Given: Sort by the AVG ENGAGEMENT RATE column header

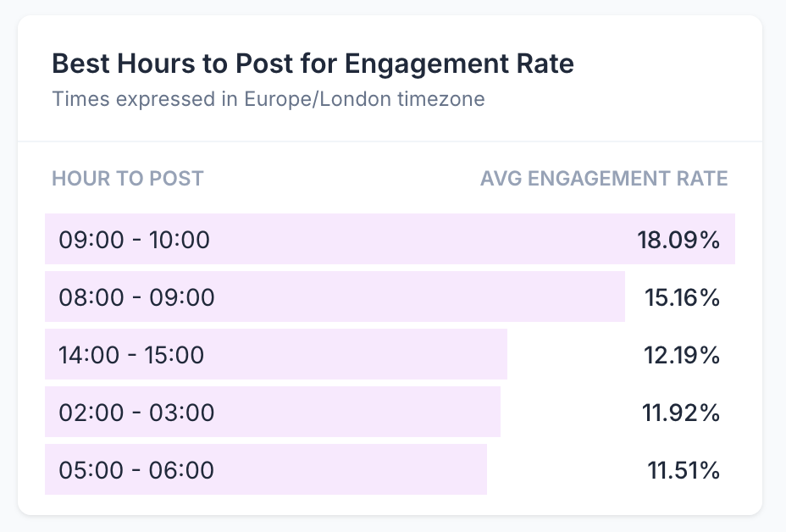Looking at the screenshot, I should click(x=604, y=179).
